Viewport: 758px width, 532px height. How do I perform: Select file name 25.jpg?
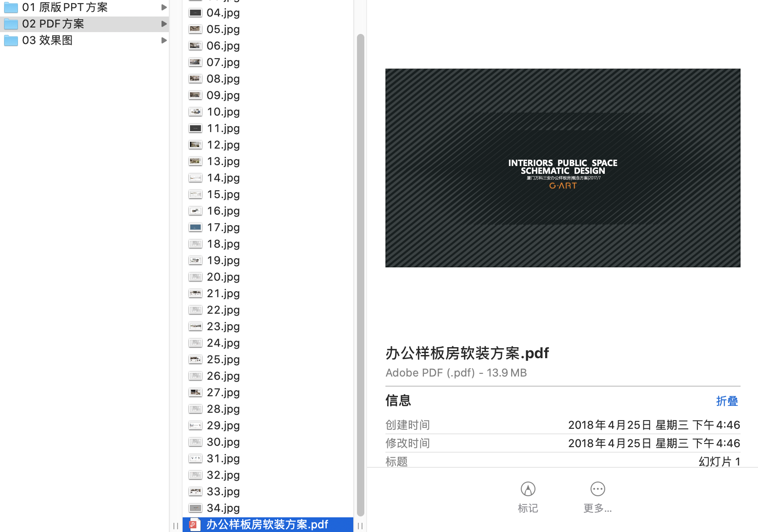click(223, 360)
